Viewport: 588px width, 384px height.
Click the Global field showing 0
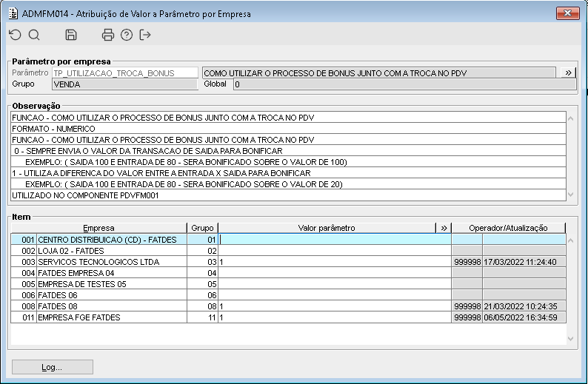pos(404,84)
